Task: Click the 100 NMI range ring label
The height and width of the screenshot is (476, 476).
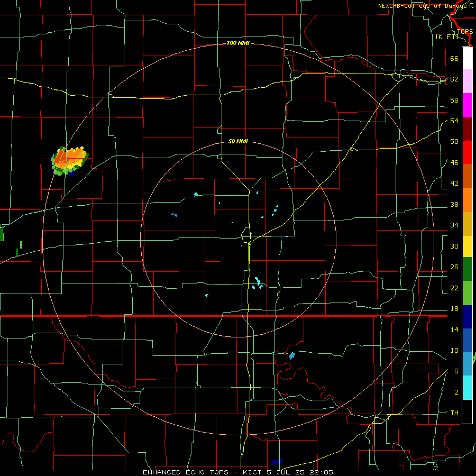Action: [x=238, y=43]
